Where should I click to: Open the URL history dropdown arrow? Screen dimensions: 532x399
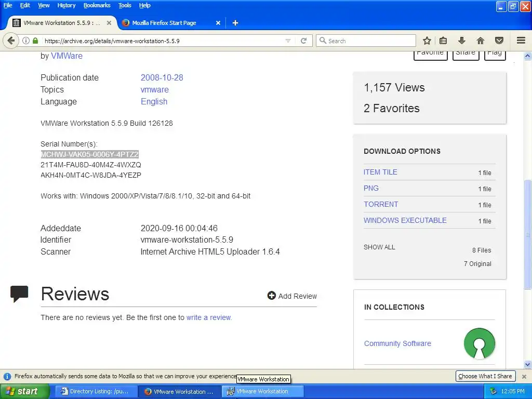click(288, 41)
